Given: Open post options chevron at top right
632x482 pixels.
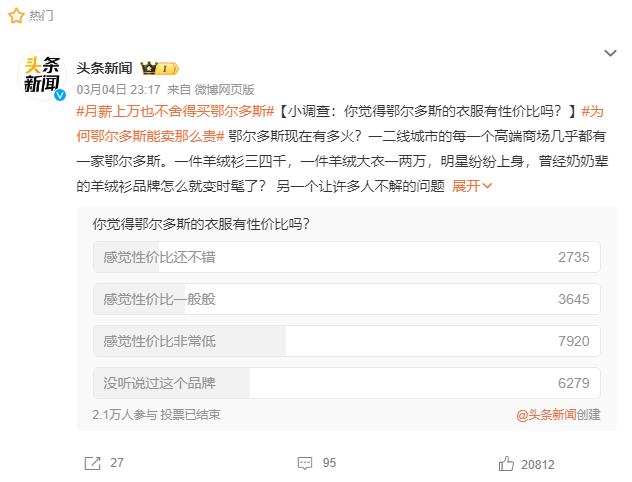Looking at the screenshot, I should (x=610, y=52).
